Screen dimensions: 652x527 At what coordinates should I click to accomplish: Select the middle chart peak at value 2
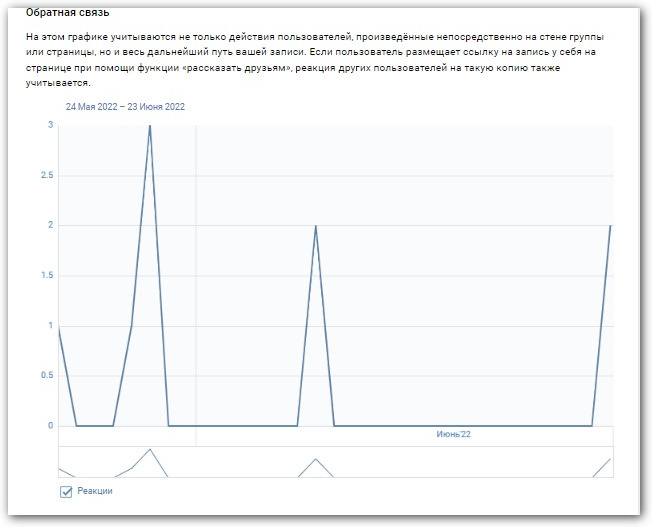tap(316, 226)
